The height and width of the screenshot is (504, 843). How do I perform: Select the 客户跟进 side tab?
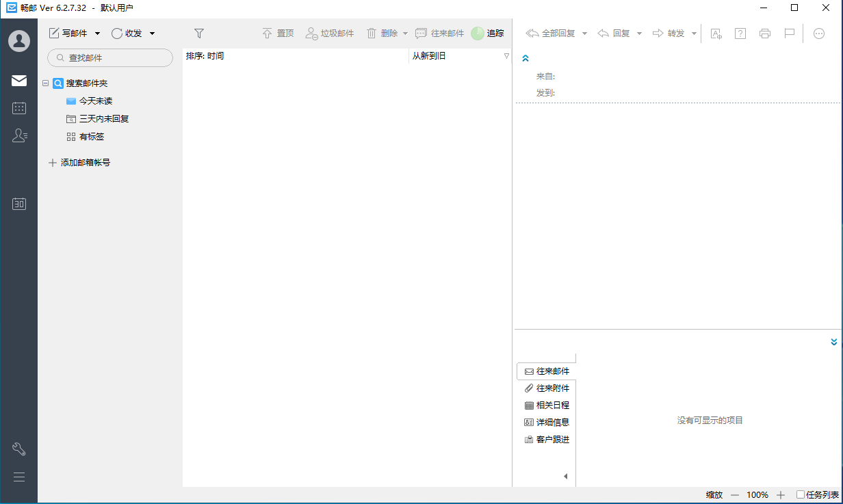(x=547, y=440)
